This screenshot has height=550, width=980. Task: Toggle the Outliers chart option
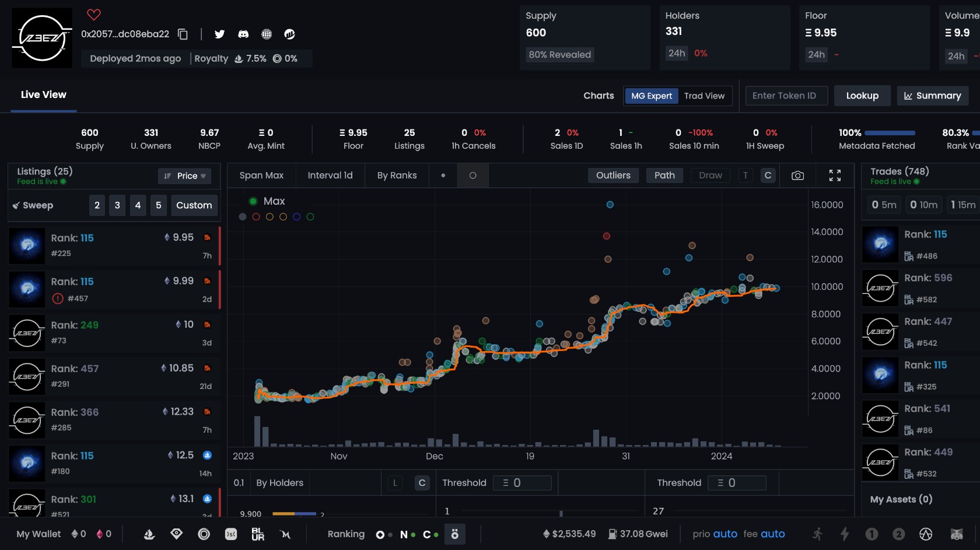pos(613,176)
